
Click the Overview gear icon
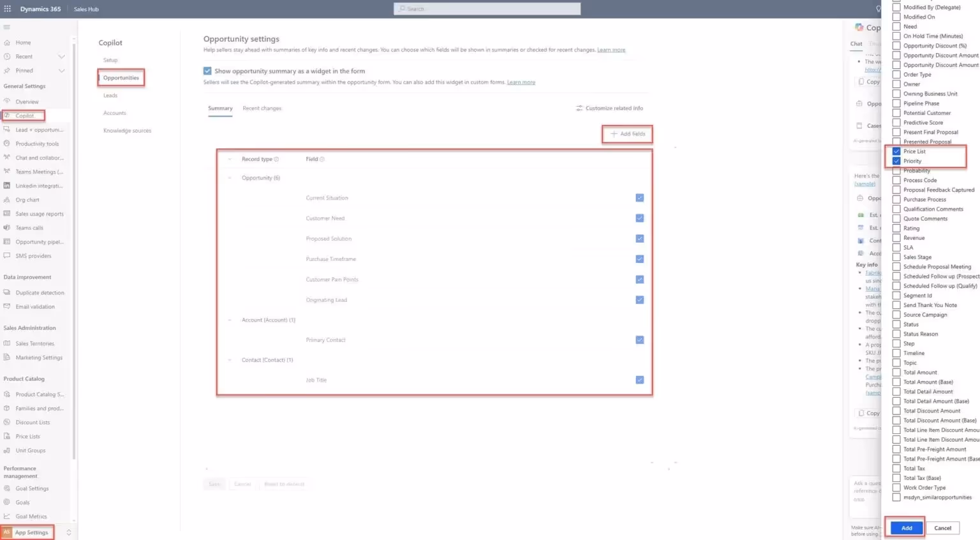(x=7, y=101)
